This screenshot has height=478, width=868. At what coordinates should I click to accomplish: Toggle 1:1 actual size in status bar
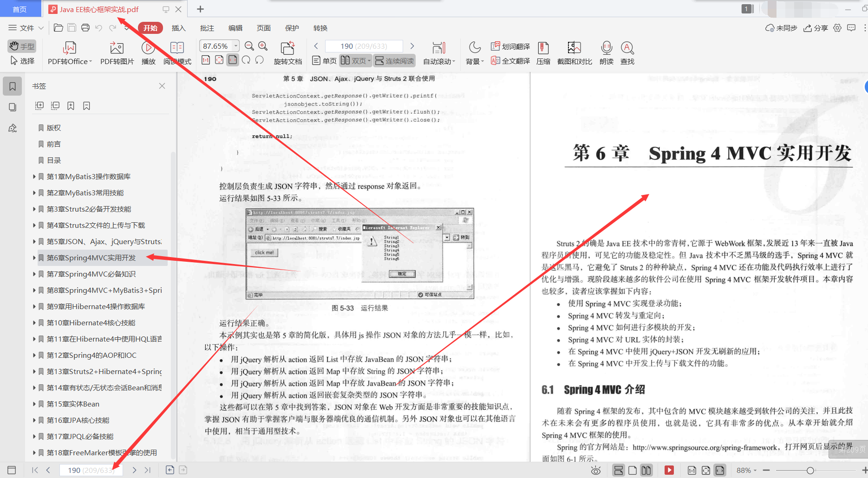692,470
